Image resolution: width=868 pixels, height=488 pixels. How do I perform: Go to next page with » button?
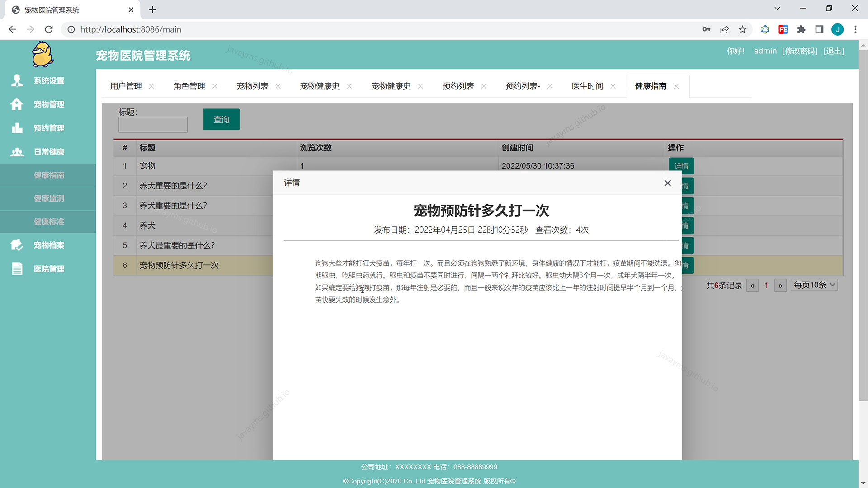[x=780, y=286]
